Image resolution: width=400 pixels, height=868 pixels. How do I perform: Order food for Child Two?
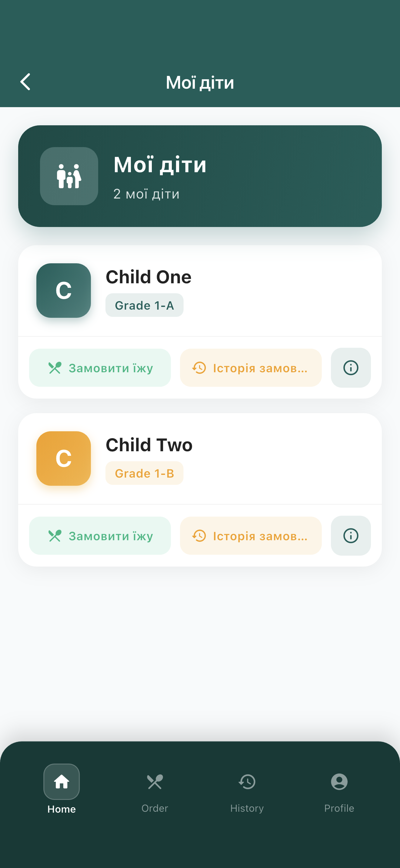(100, 535)
